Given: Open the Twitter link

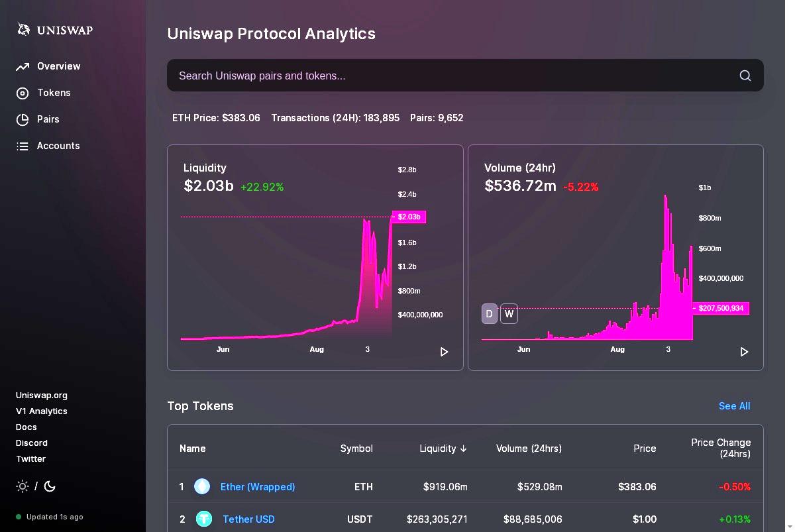Looking at the screenshot, I should [x=30, y=458].
